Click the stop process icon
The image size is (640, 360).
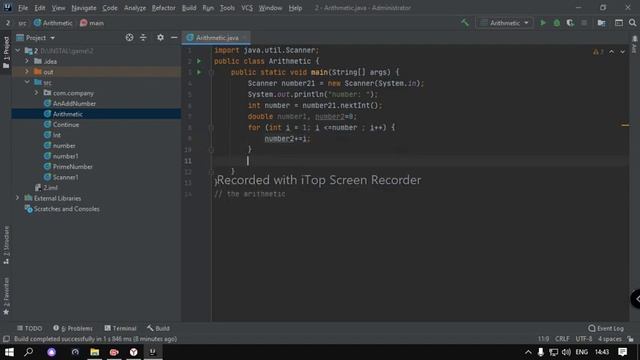point(584,23)
